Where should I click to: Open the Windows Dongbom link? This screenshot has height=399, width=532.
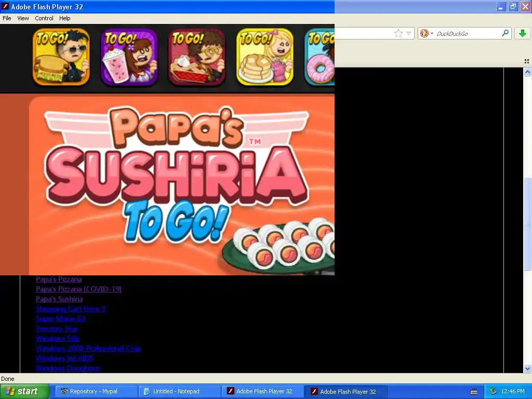coord(68,368)
